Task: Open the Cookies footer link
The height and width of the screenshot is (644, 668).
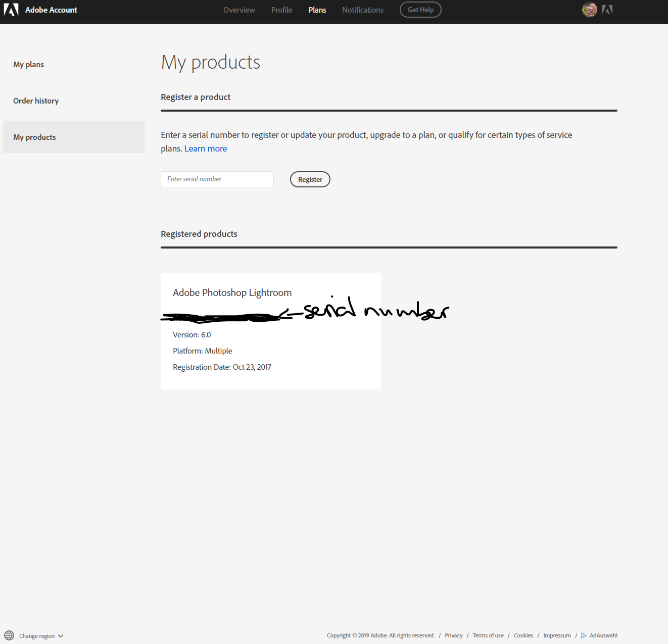Action: [x=523, y=635]
